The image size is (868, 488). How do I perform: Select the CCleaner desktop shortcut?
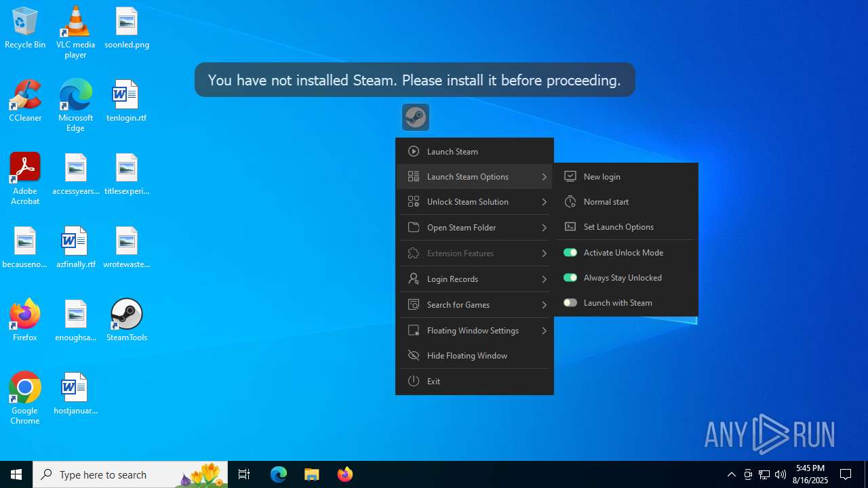25,101
